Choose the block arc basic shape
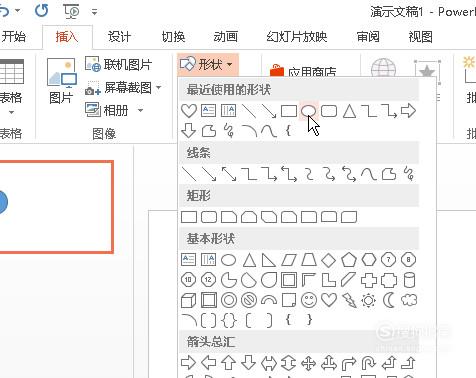Viewport: 476px width, 378px height. click(269, 300)
